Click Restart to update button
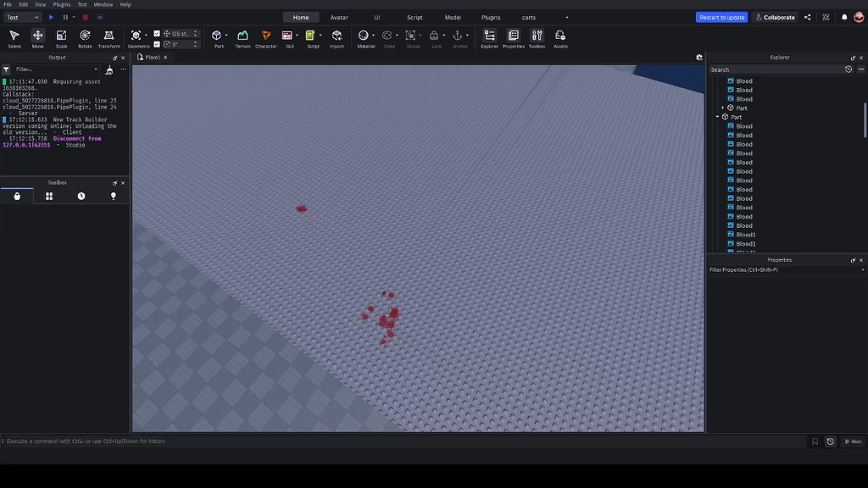Viewport: 868px width, 488px height. tap(722, 17)
